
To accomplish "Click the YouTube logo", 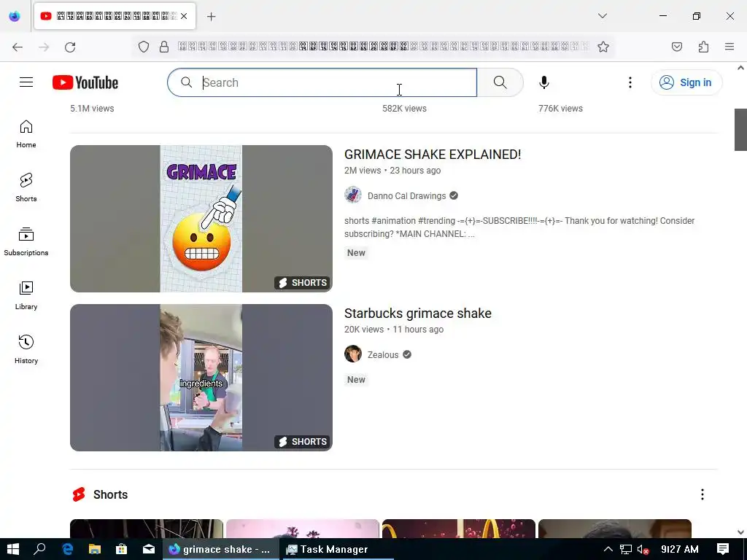I will (85, 82).
